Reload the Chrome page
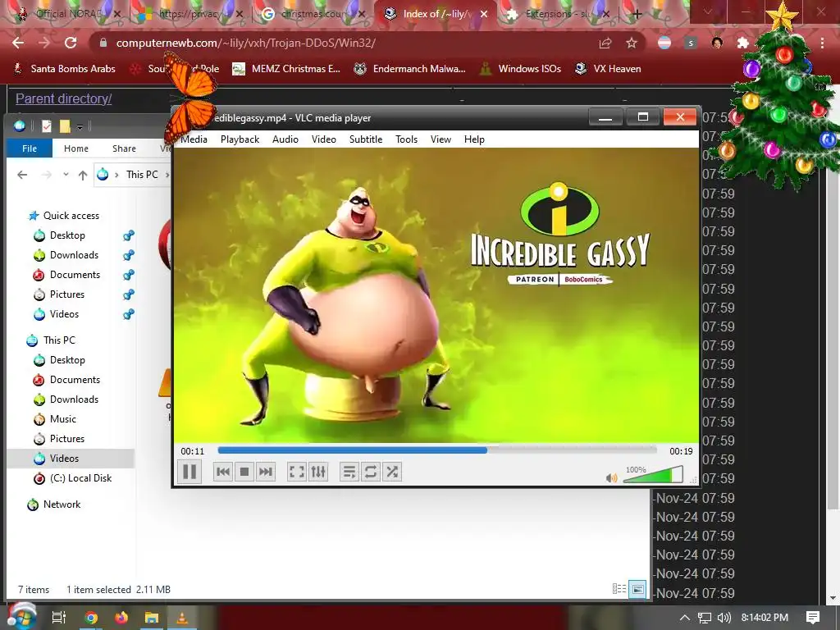The height and width of the screenshot is (630, 840). point(71,43)
